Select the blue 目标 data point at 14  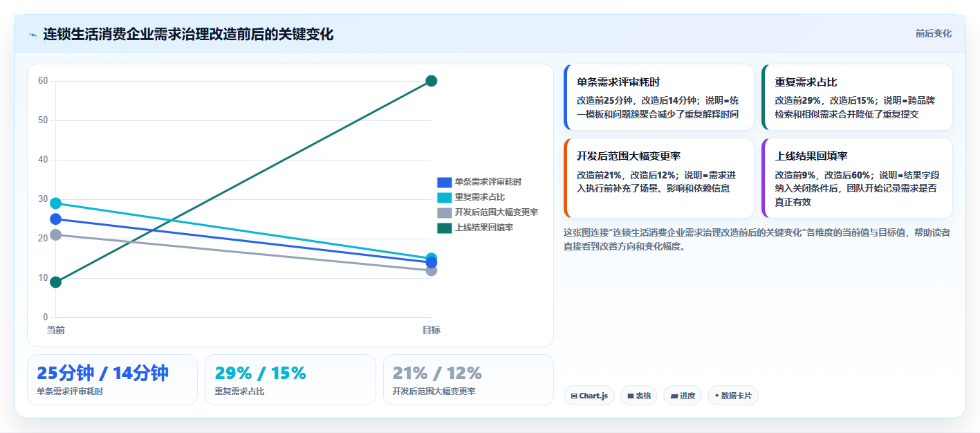(431, 262)
